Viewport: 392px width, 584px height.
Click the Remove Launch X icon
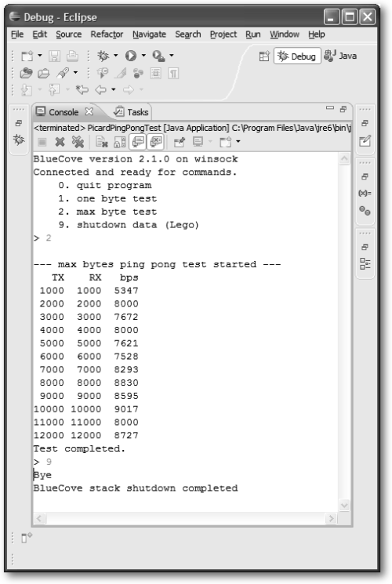60,142
